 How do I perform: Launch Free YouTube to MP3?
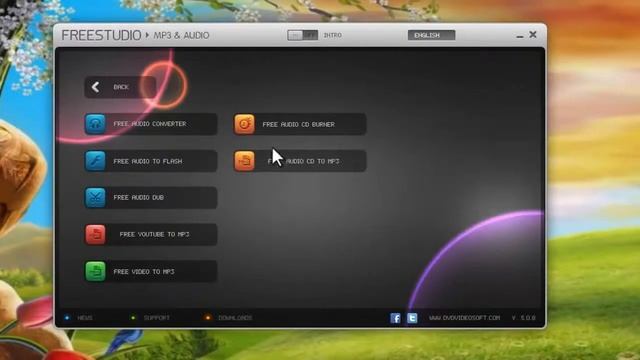click(151, 234)
